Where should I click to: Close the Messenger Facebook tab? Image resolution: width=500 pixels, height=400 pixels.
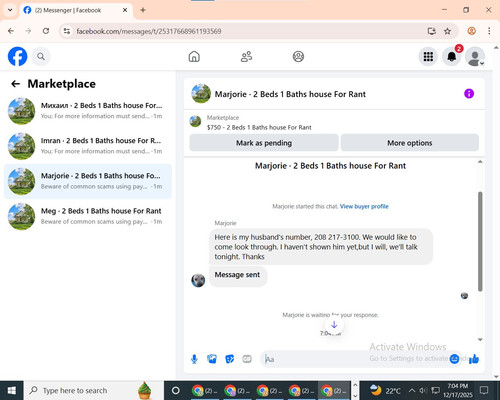125,10
